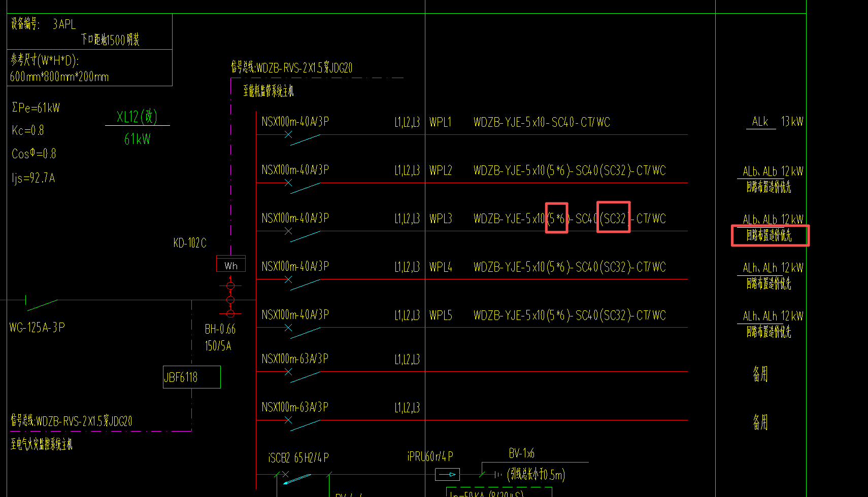Select the green JBF6118 module box

[192, 377]
